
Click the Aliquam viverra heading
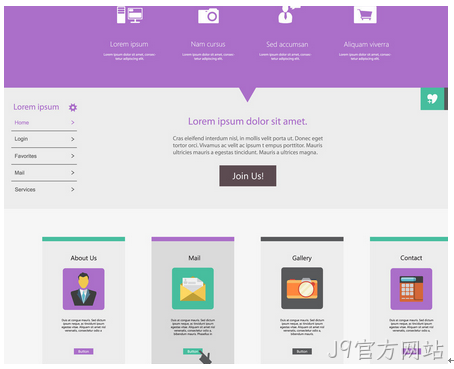click(366, 44)
